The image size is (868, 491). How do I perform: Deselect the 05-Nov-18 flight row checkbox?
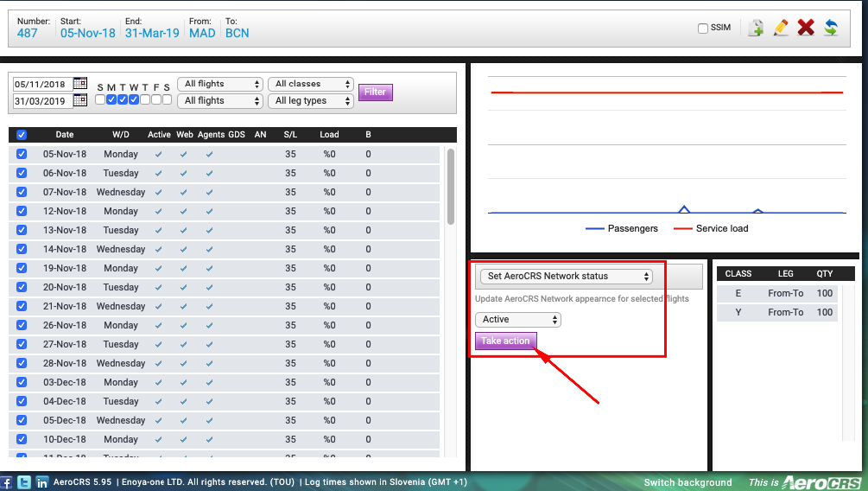22,154
